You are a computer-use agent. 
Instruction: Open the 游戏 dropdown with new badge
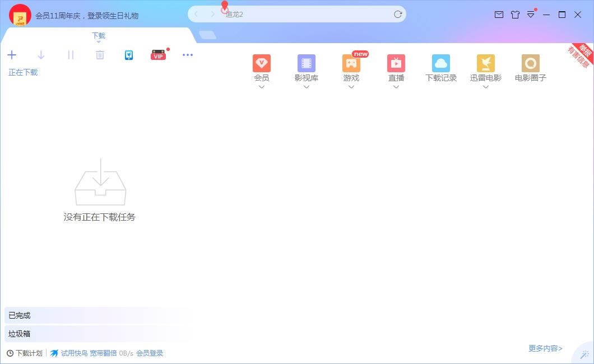pos(351,87)
